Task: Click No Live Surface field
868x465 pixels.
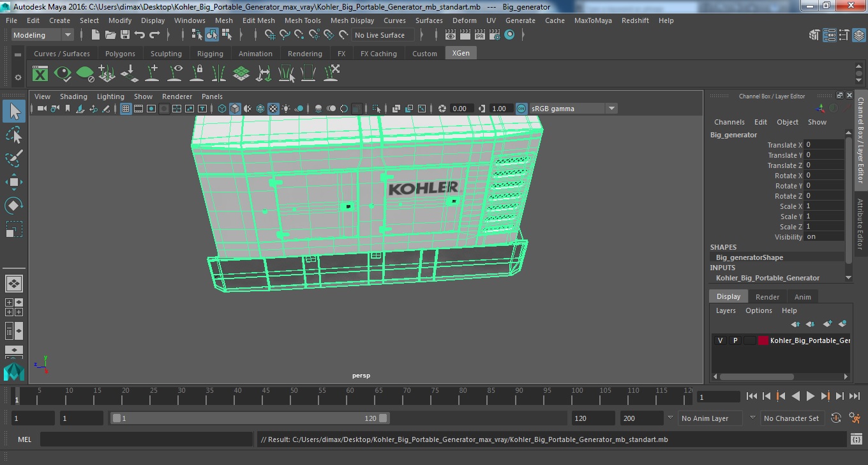Action: tap(382, 35)
